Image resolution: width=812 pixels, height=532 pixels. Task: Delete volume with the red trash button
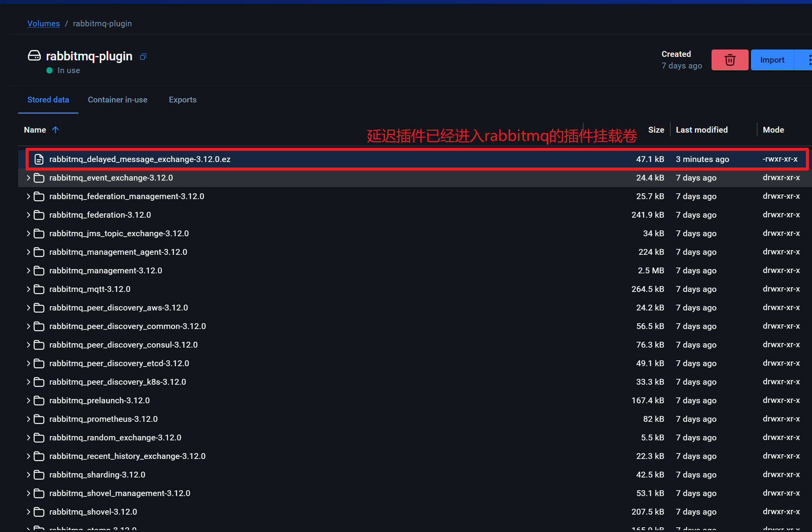pos(730,60)
